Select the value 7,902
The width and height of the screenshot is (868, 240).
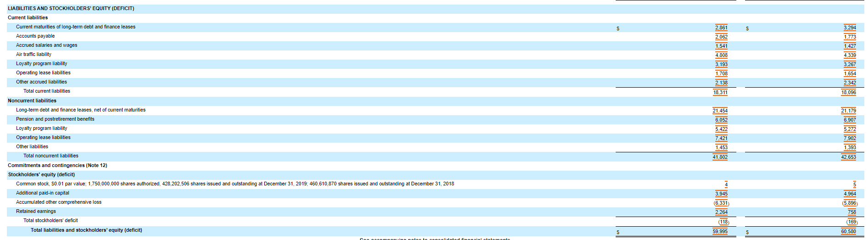click(850, 138)
